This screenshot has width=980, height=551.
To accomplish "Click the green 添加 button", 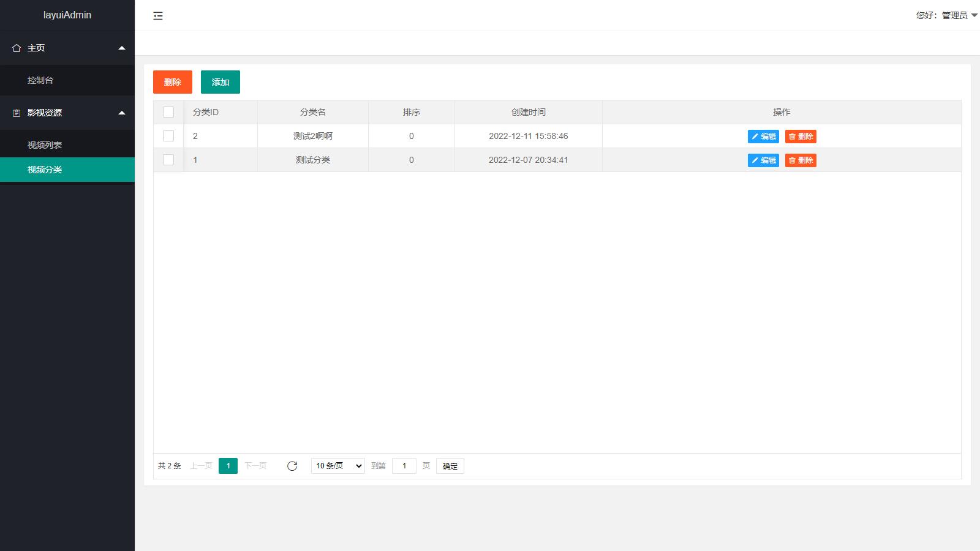I will (221, 82).
